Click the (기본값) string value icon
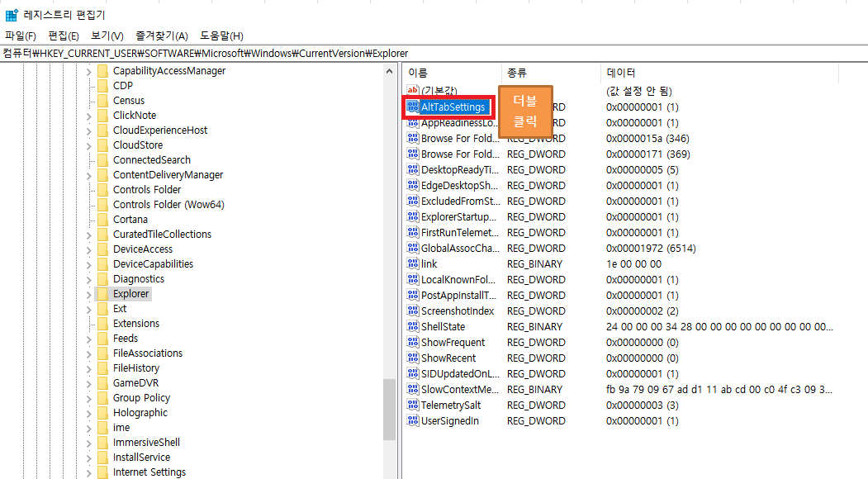Viewport: 868px width, 479px height. tap(412, 90)
